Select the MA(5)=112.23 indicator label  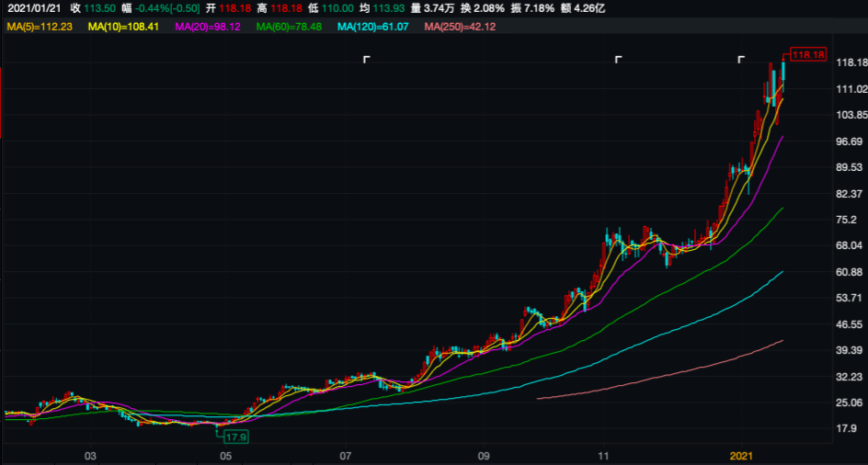click(40, 27)
